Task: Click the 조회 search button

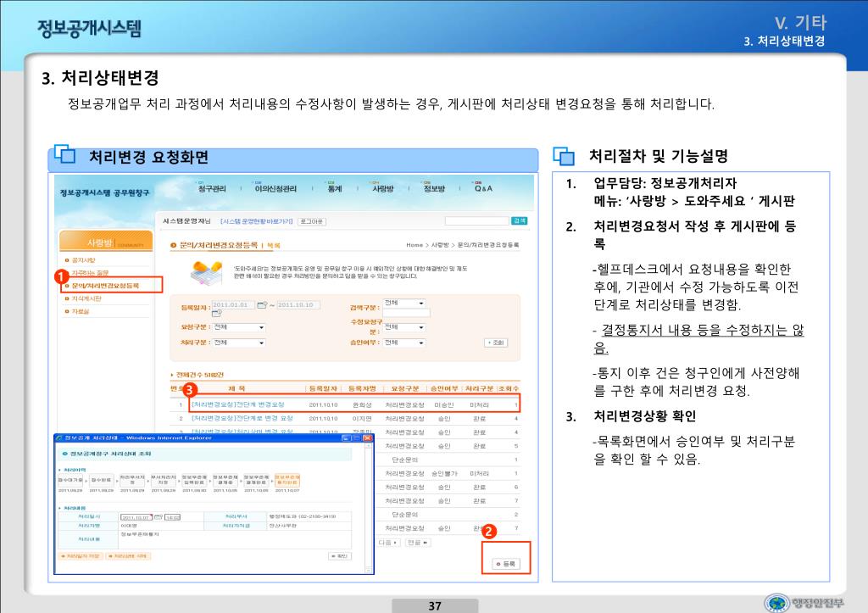Action: [x=495, y=343]
